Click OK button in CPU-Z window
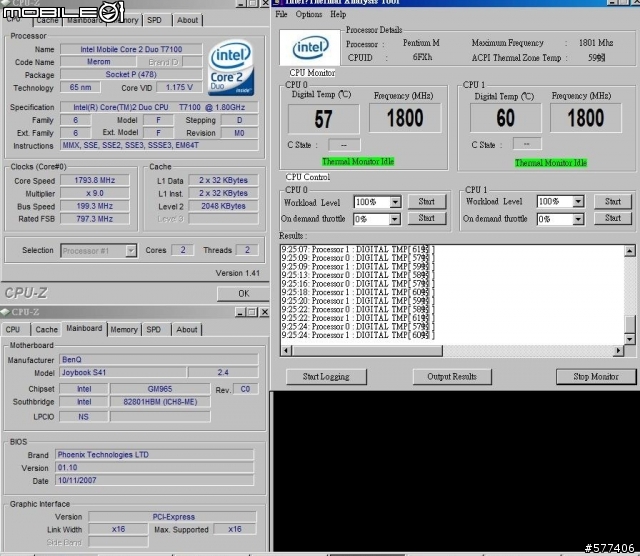 (x=243, y=294)
